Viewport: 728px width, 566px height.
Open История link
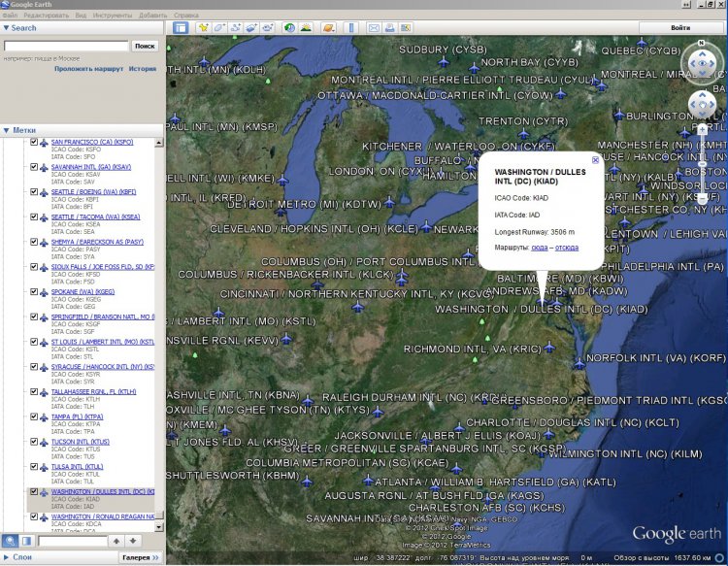[x=143, y=69]
